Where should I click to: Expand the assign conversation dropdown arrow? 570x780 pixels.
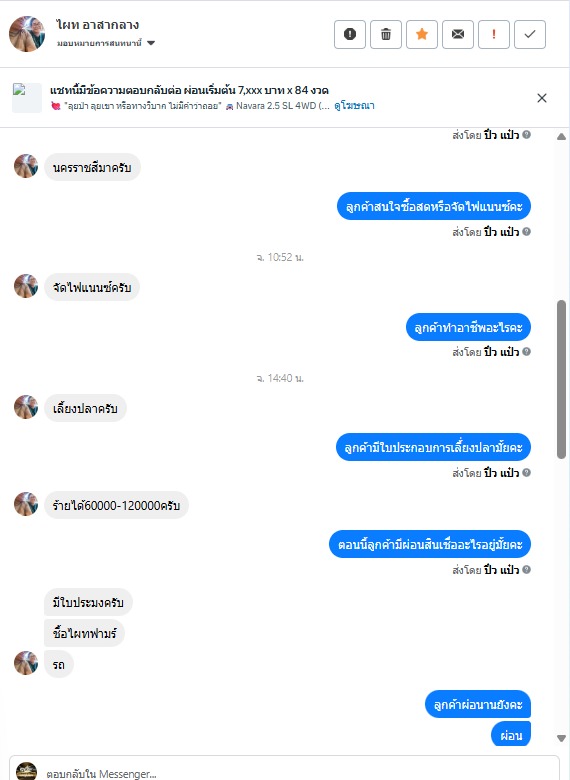click(x=151, y=43)
